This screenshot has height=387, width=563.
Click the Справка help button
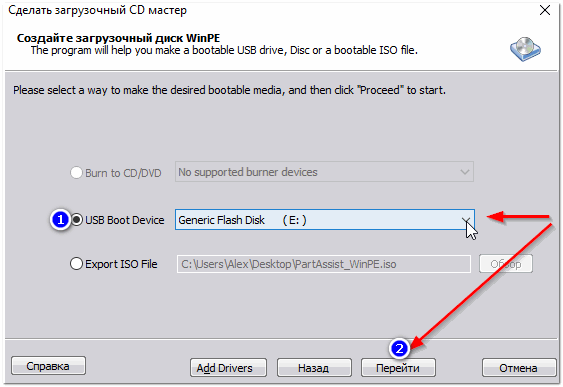pyautogui.click(x=48, y=366)
